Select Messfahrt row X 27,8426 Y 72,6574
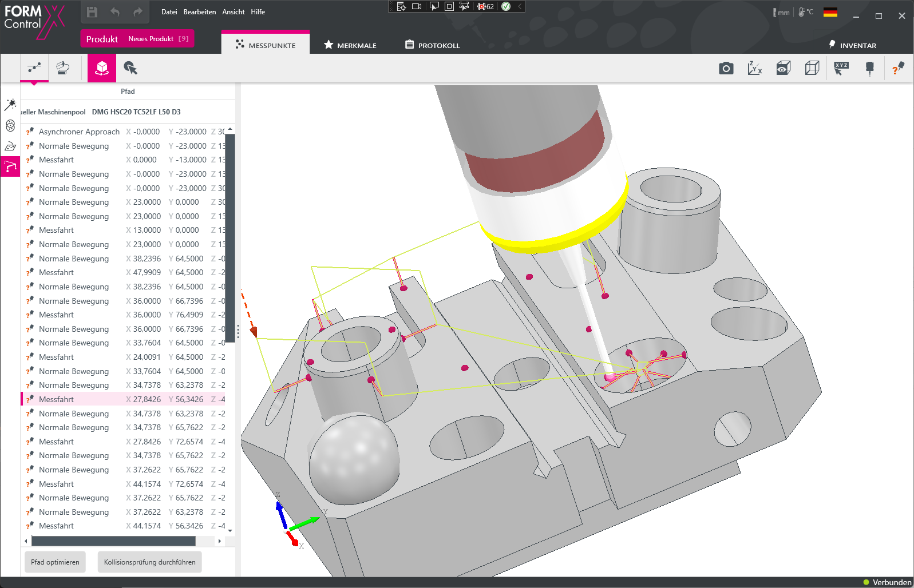The image size is (914, 588). (123, 442)
